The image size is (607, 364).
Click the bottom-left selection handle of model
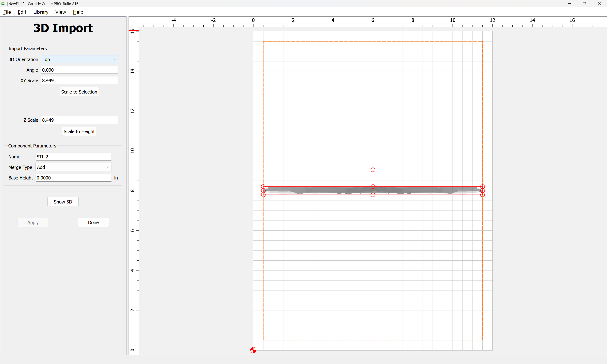pos(263,195)
